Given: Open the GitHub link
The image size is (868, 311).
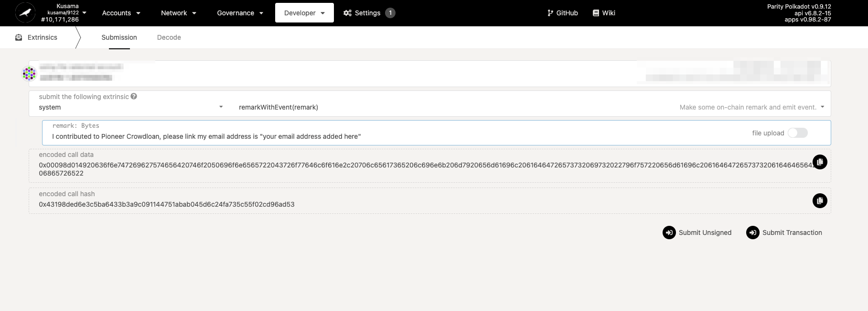Looking at the screenshot, I should [x=563, y=13].
